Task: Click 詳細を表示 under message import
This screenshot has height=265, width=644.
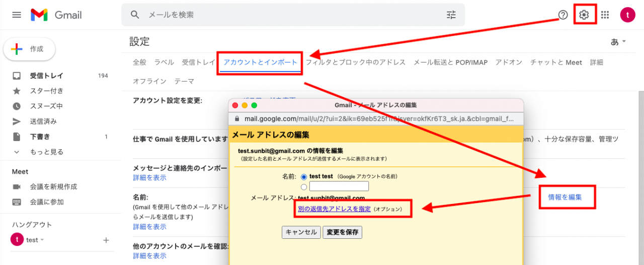Action: [149, 178]
